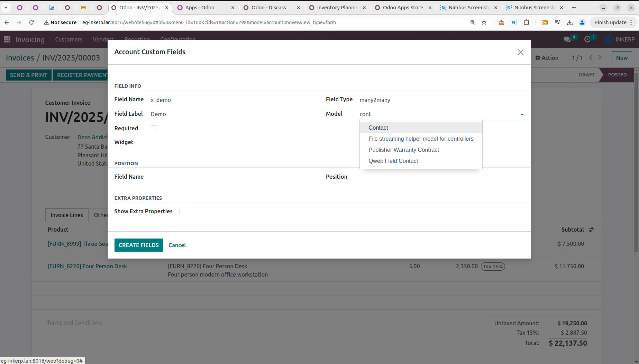639x364 pixels.
Task: Switch to the Odoo Apps Store tab
Action: (x=403, y=8)
